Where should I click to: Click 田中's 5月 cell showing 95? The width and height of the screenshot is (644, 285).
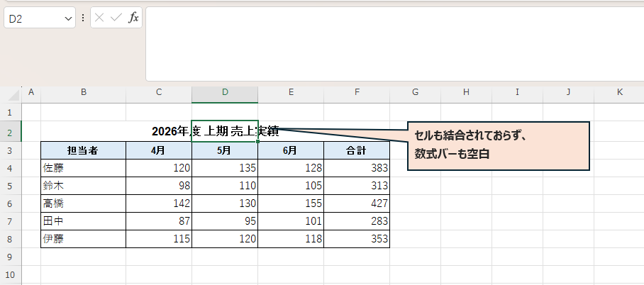click(x=225, y=221)
